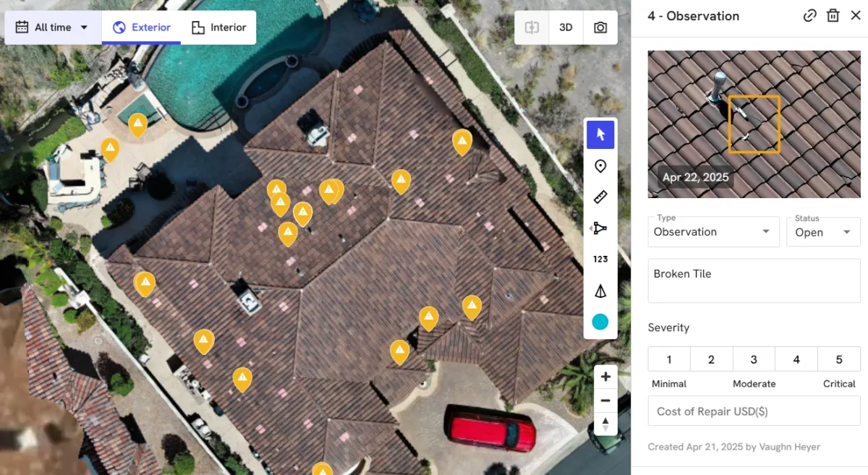This screenshot has height=475, width=868.
Task: Switch to the Exterior tab
Action: click(142, 27)
